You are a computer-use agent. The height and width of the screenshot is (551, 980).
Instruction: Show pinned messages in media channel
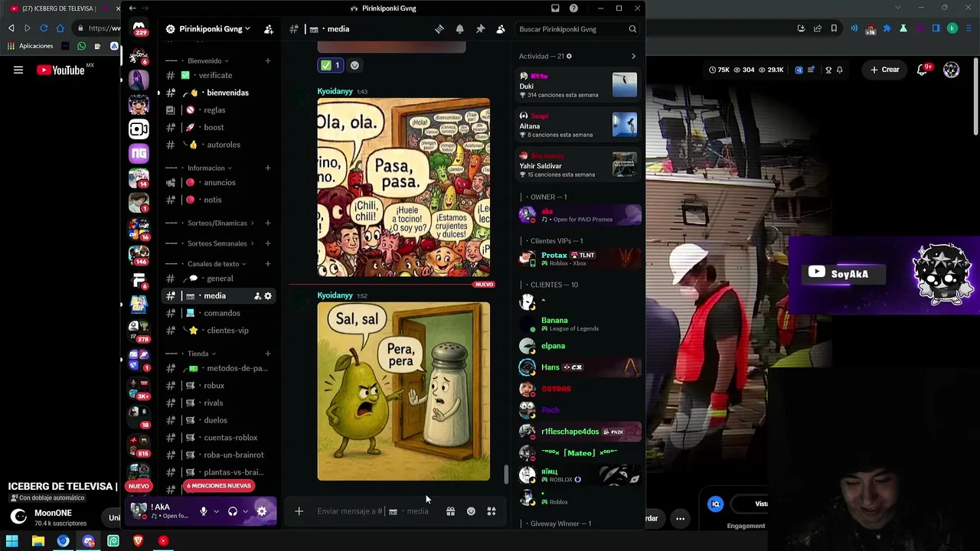(480, 29)
